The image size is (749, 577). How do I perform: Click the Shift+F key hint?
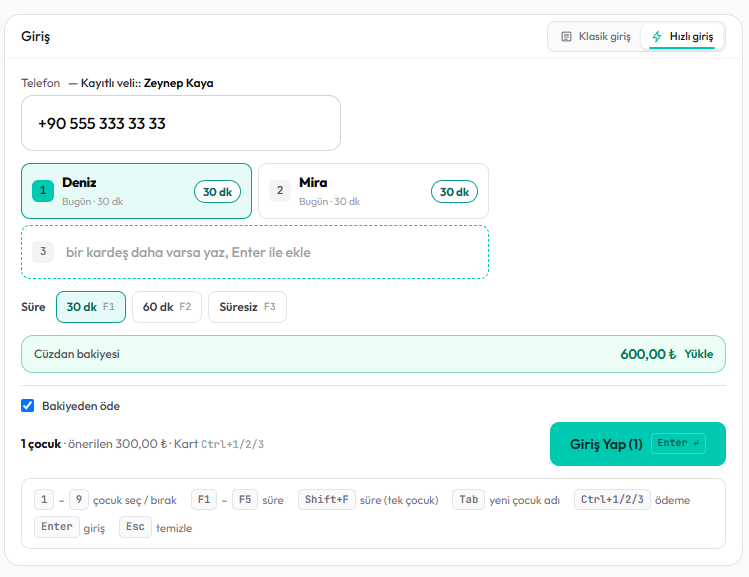(x=327, y=500)
